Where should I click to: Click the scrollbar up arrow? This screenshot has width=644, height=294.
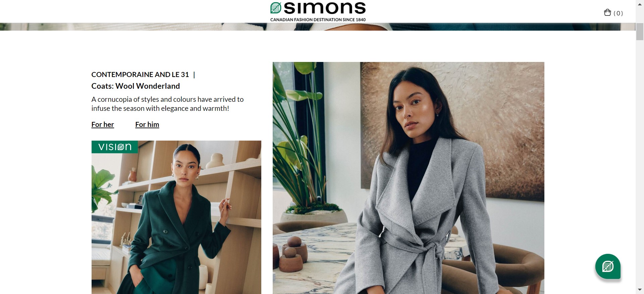tap(640, 3)
